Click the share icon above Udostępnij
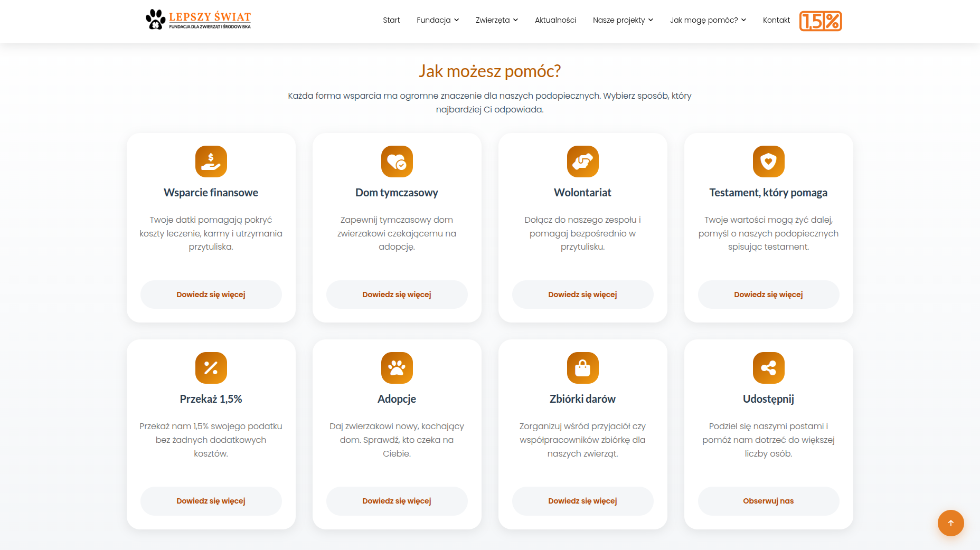 [768, 368]
